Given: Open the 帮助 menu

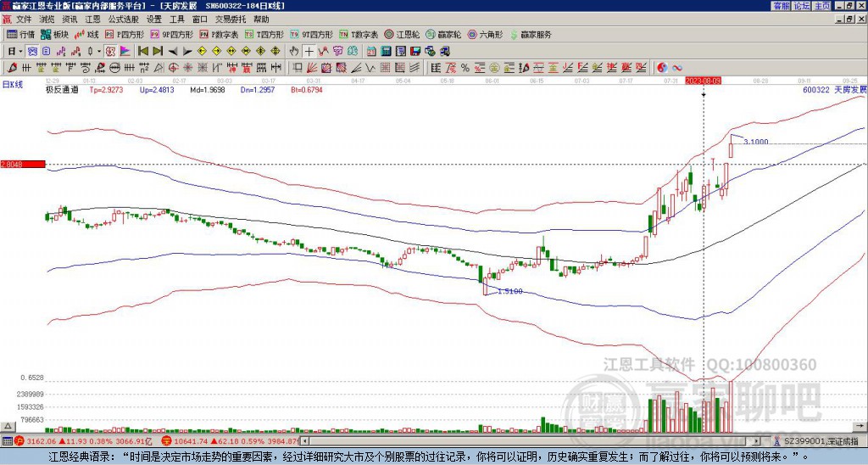Looking at the screenshot, I should point(261,20).
